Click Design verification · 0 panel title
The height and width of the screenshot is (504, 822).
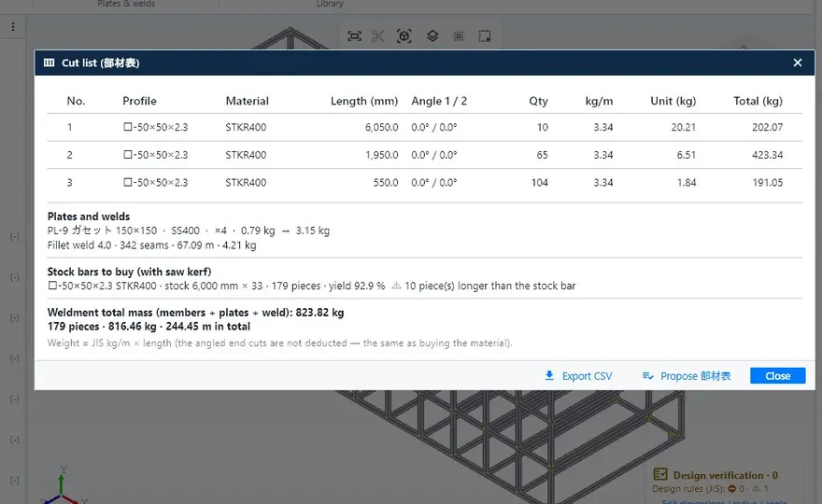click(725, 475)
